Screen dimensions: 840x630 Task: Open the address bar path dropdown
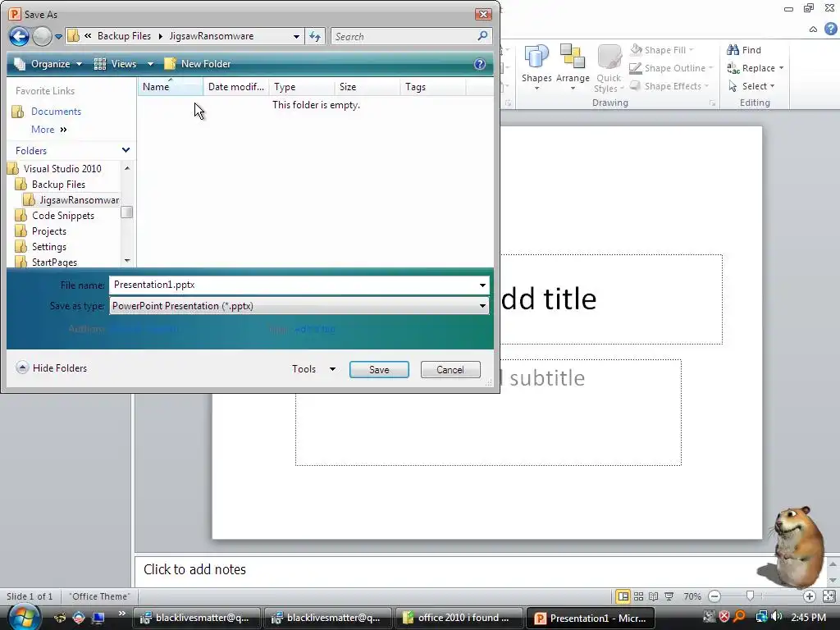point(296,36)
